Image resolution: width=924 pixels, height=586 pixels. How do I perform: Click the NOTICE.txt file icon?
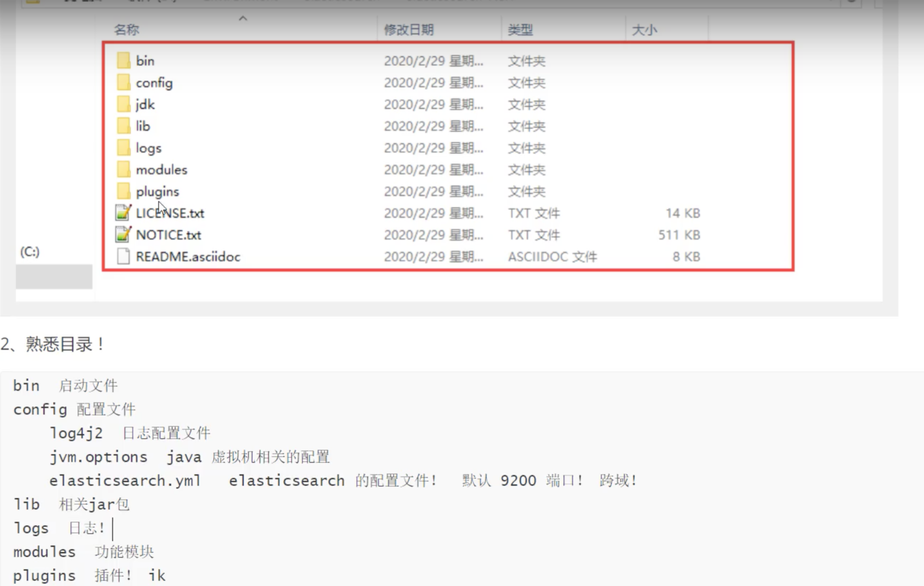(123, 235)
